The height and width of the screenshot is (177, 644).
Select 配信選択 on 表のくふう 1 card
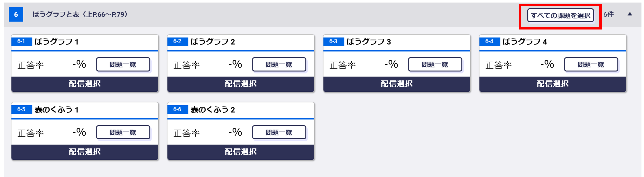pos(85,151)
